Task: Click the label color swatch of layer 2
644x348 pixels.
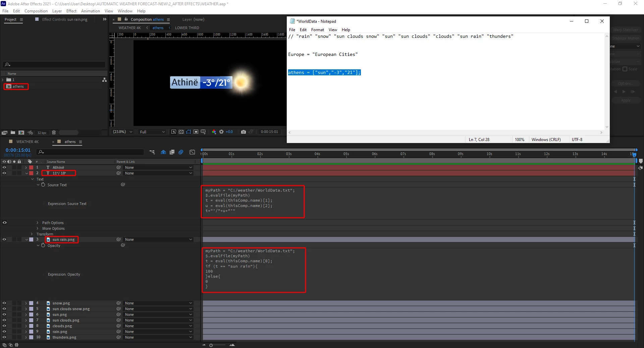Action: click(x=31, y=173)
